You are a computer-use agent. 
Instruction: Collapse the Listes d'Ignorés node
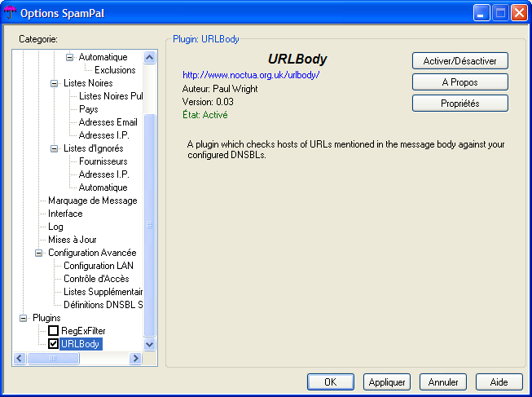[54, 148]
